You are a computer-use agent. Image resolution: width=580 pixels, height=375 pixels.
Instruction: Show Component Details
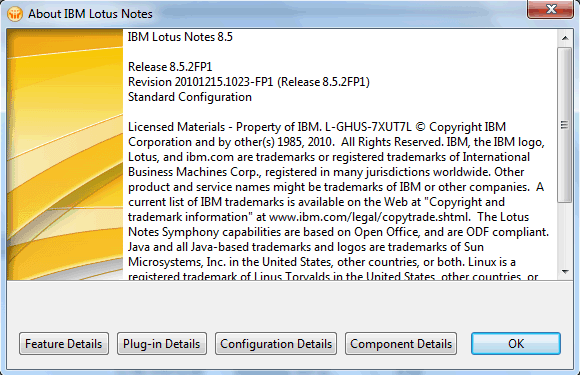(401, 344)
